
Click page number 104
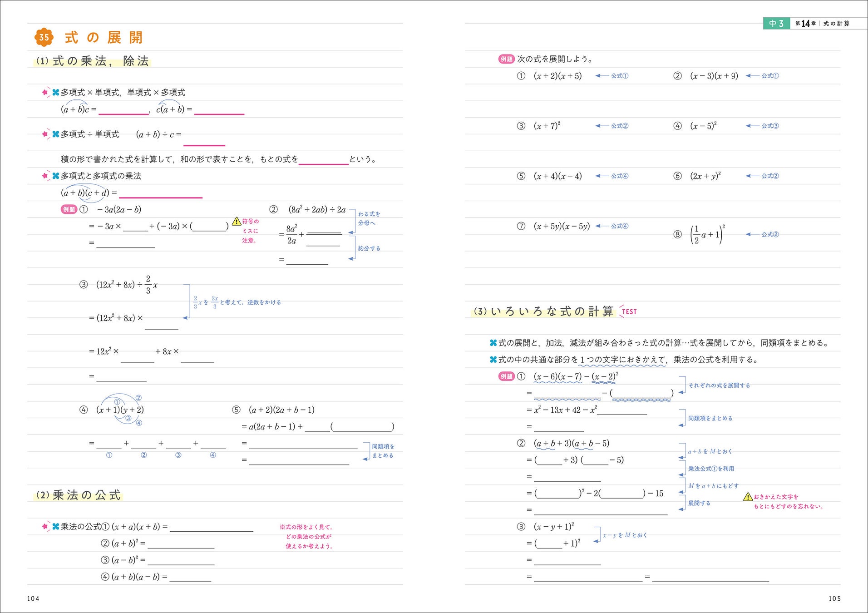(x=33, y=598)
